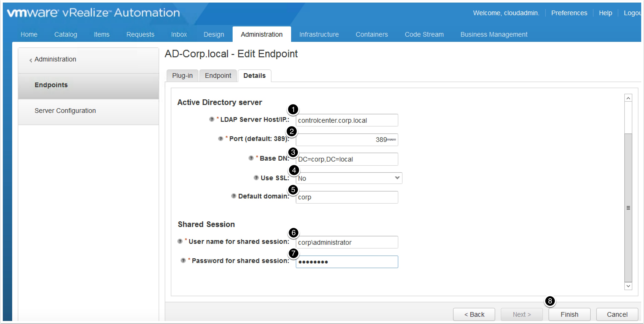Click the Active Directory server heading
Image resolution: width=644 pixels, height=324 pixels.
point(220,102)
